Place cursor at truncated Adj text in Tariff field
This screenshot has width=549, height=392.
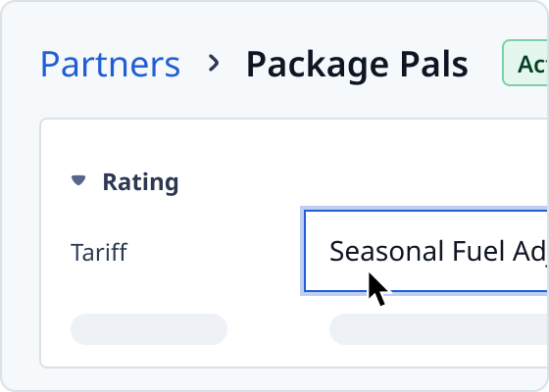click(x=529, y=252)
